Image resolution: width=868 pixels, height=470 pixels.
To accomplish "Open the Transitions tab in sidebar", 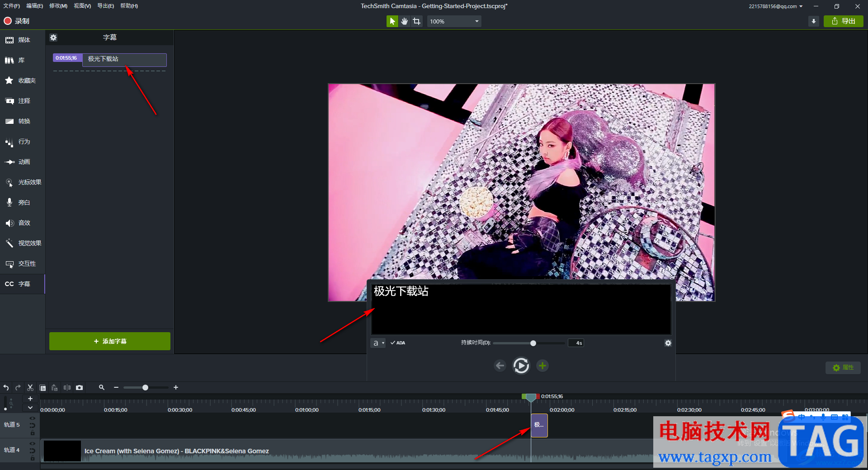I will [23, 122].
